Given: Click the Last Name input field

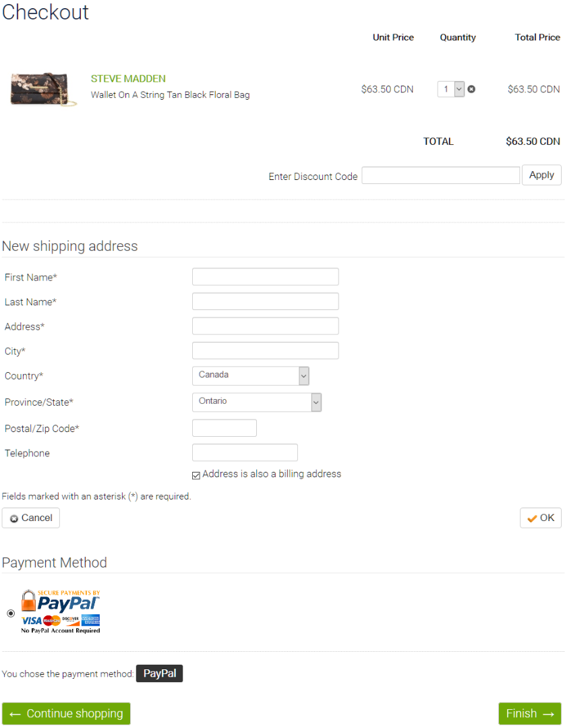Looking at the screenshot, I should tap(266, 301).
